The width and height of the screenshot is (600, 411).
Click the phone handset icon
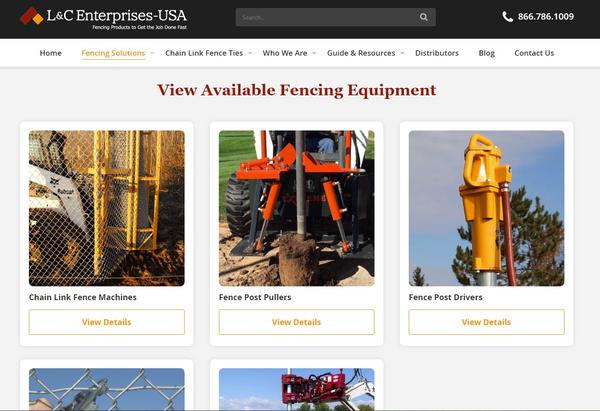tap(507, 17)
